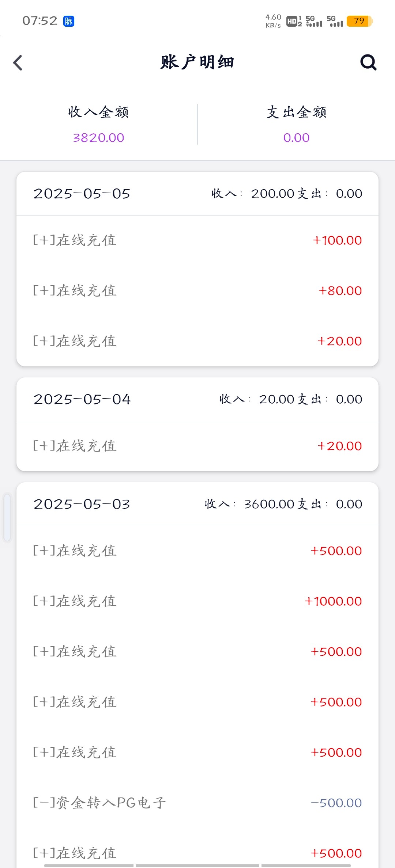The width and height of the screenshot is (395, 868).
Task: Tap the battery indicator showing 79
Action: (360, 21)
